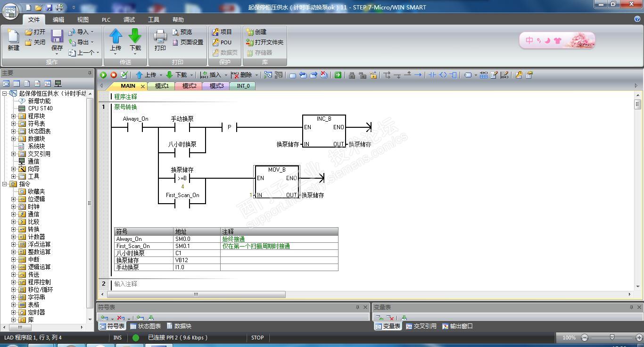Image resolution: width=644 pixels, height=347 pixels.
Task: Open the 编辑 ribbon tab
Action: tap(58, 19)
